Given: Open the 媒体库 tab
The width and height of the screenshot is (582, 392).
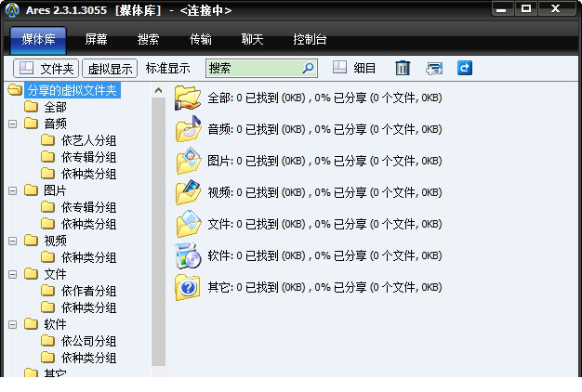Looking at the screenshot, I should click(x=38, y=39).
